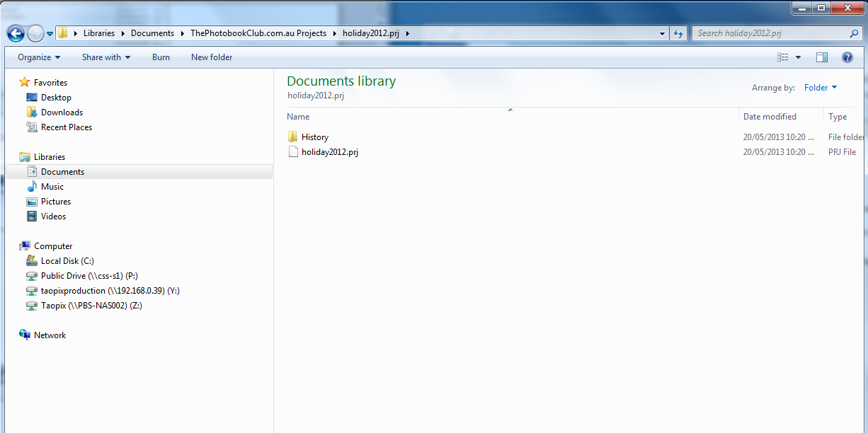Select the holiday2012.prj file

coord(329,152)
